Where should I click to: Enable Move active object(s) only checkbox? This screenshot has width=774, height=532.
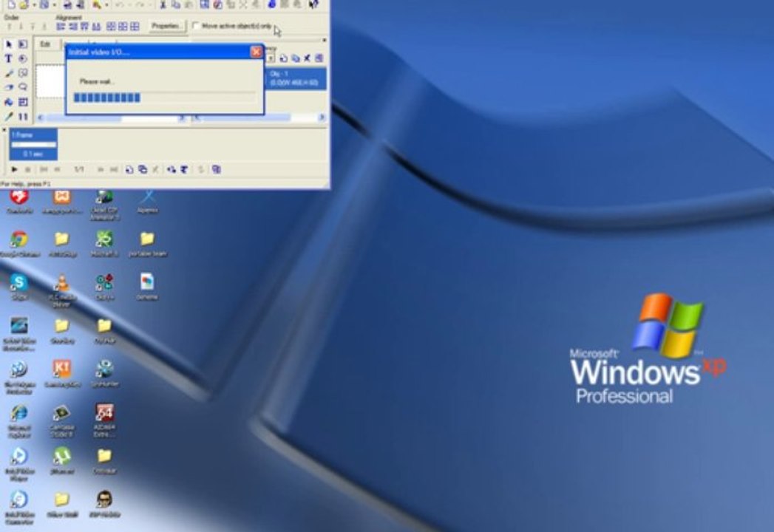(x=196, y=26)
